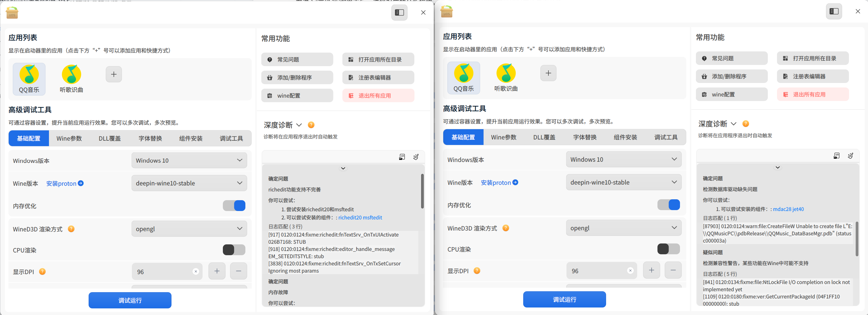This screenshot has height=315, width=868.
Task: Select 听歌识曲 app icon in right window
Action: coord(506,78)
